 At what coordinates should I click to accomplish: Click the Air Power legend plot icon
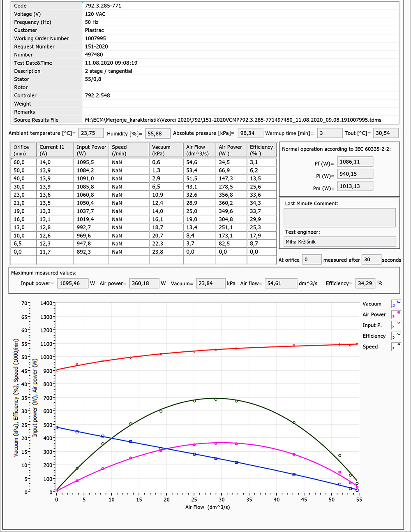[x=396, y=315]
